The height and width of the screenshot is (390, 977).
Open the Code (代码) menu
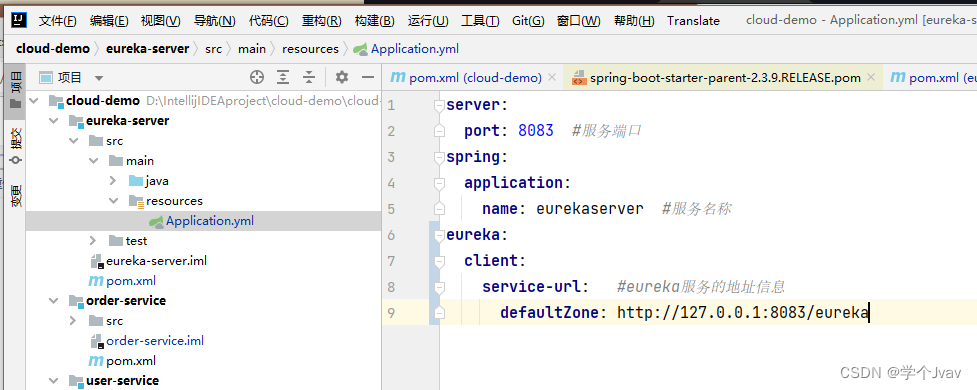click(x=269, y=21)
